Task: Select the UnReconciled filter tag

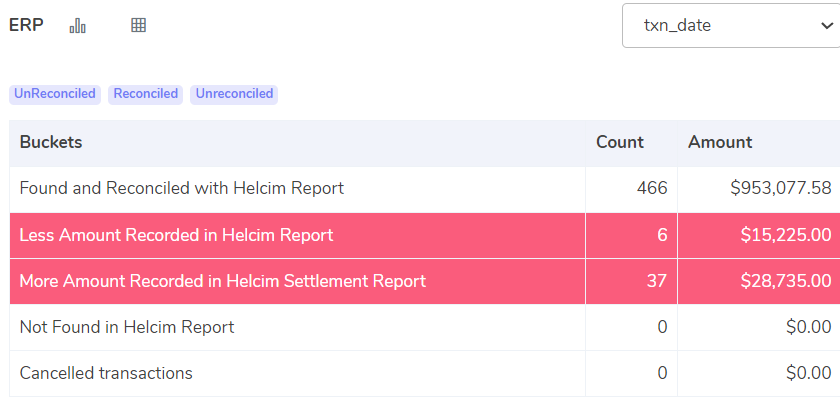Action: (55, 94)
